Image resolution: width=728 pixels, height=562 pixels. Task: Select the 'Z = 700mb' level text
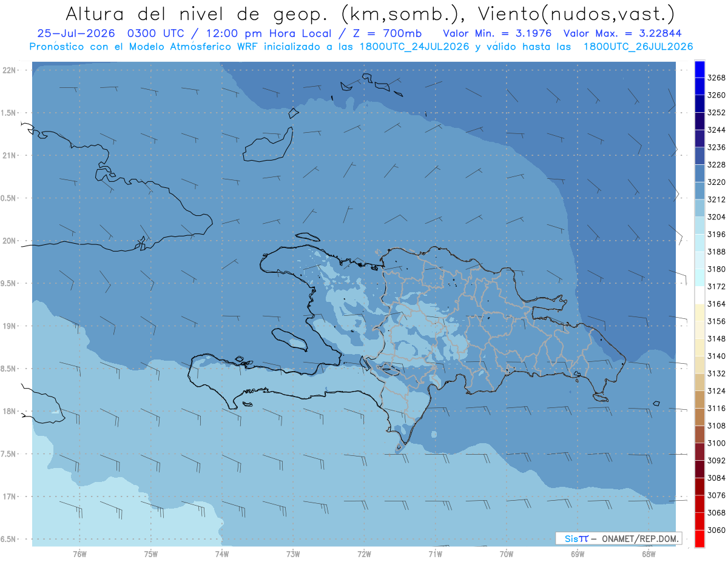(386, 33)
